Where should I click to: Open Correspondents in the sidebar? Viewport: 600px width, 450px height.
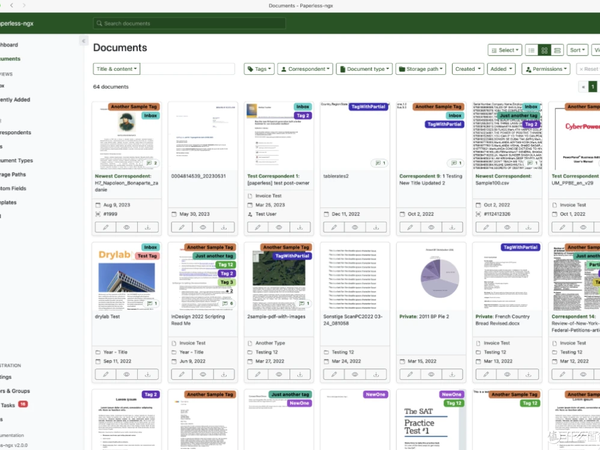(16, 132)
